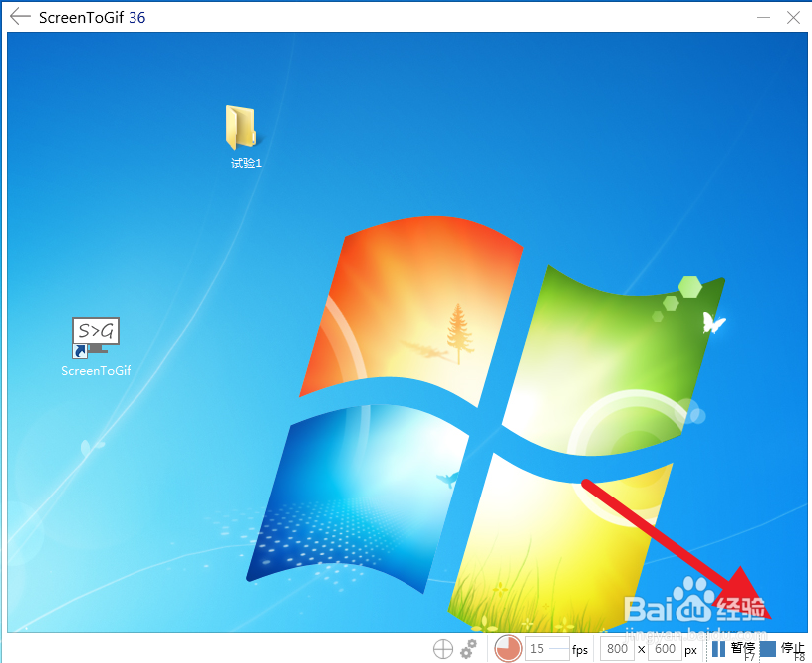Stop recording with the 停止 button
The width and height of the screenshot is (812, 663).
click(x=782, y=649)
